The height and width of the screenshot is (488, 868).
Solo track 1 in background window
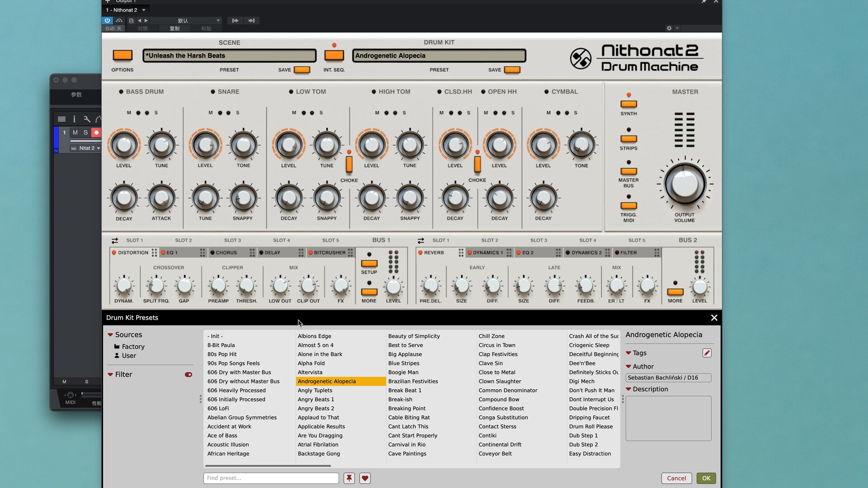(x=85, y=132)
